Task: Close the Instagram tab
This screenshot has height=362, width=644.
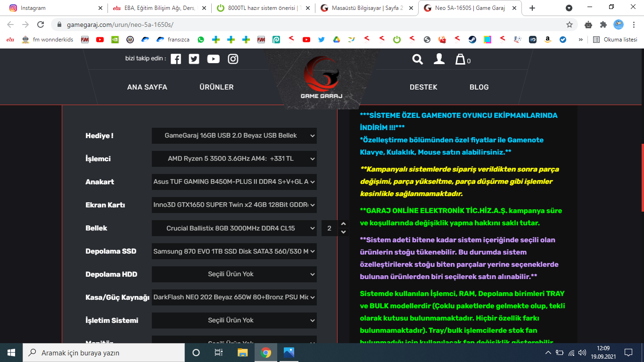Action: [x=100, y=8]
